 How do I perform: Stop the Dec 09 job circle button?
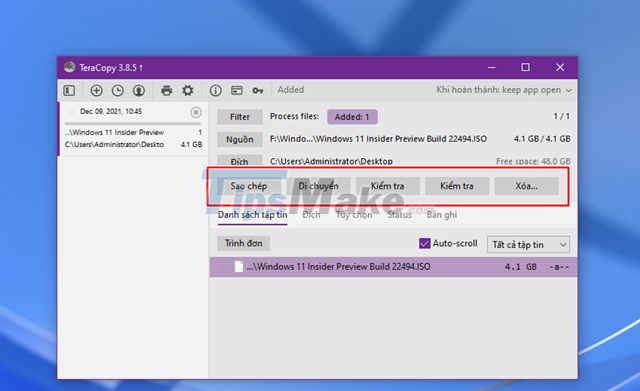pos(196,112)
